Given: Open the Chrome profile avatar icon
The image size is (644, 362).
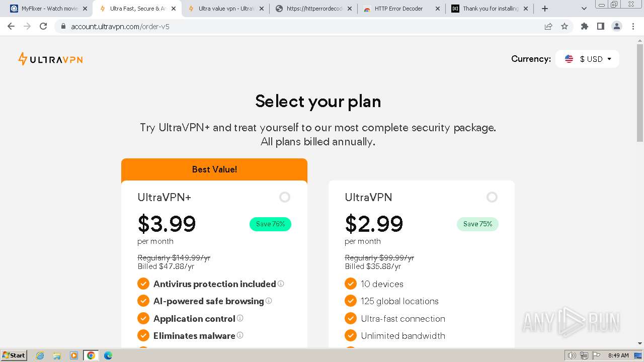Looking at the screenshot, I should coord(616,26).
